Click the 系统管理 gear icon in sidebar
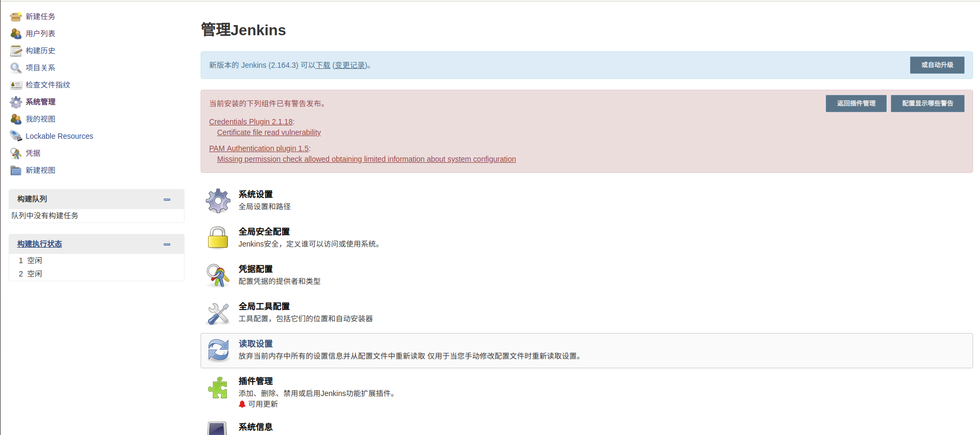The image size is (980, 435). [16, 102]
